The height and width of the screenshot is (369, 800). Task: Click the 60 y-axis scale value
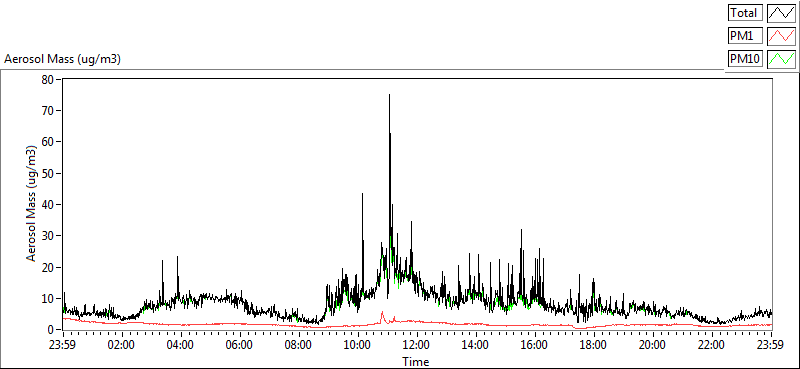tap(48, 142)
